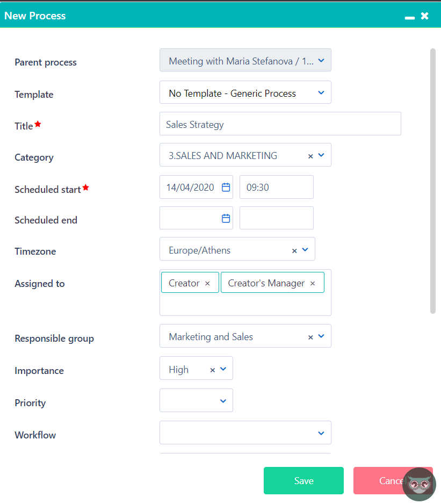The image size is (441, 504).
Task: Save the new process
Action: tap(303, 480)
